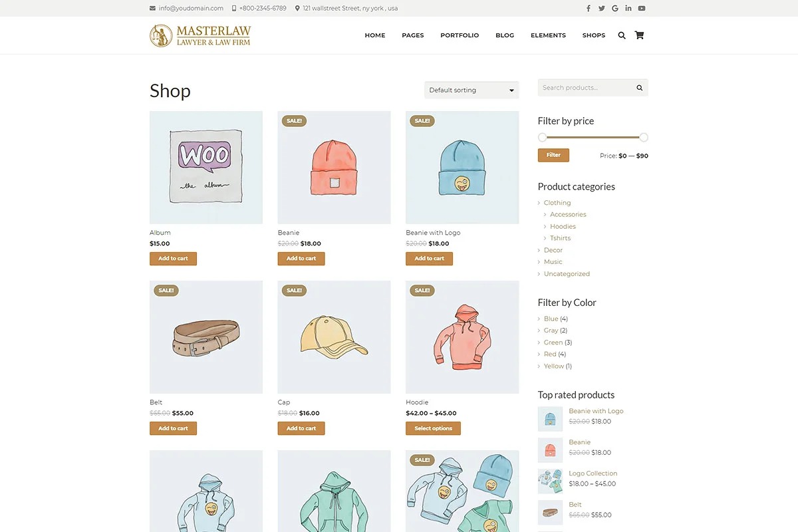Open the Cap product thumbnail
This screenshot has height=532, width=798.
click(334, 337)
